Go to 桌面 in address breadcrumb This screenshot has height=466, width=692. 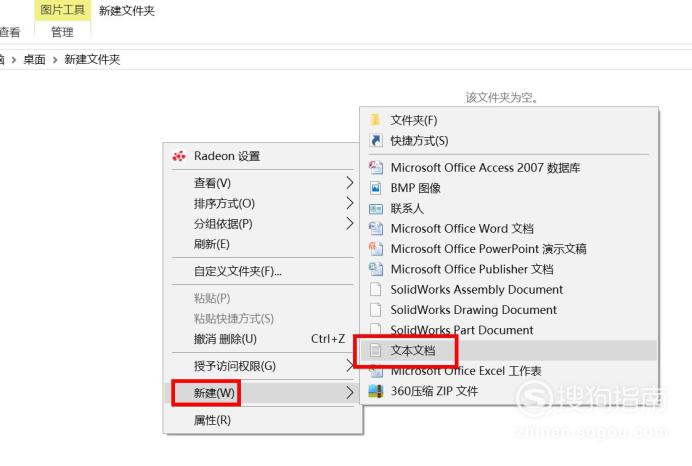pos(34,60)
